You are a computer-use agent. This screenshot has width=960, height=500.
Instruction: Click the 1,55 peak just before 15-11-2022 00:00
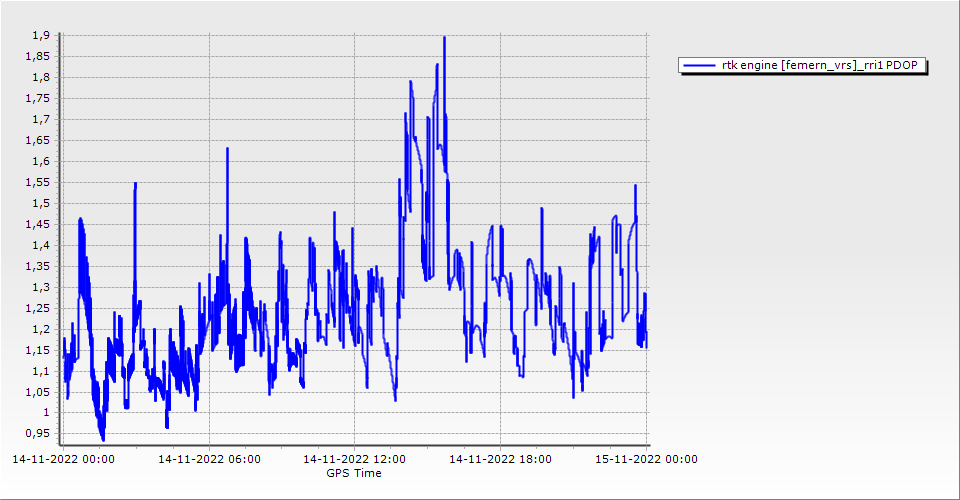coord(635,186)
